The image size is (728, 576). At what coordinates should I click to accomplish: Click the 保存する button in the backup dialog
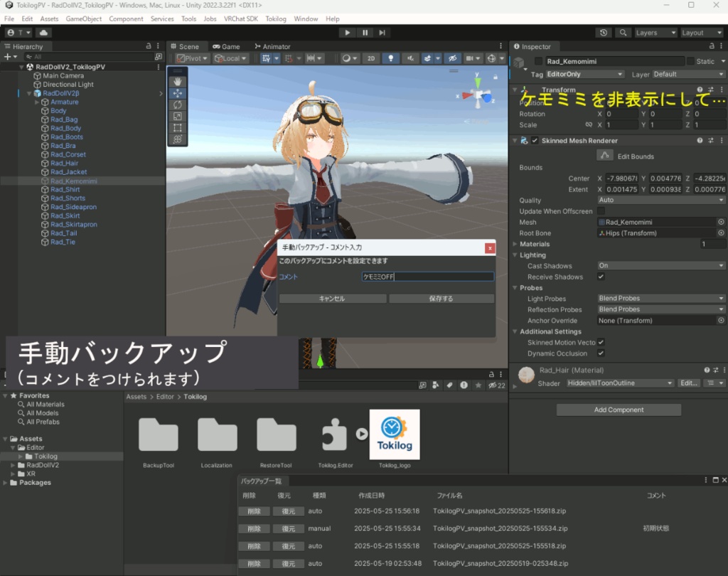tap(441, 299)
